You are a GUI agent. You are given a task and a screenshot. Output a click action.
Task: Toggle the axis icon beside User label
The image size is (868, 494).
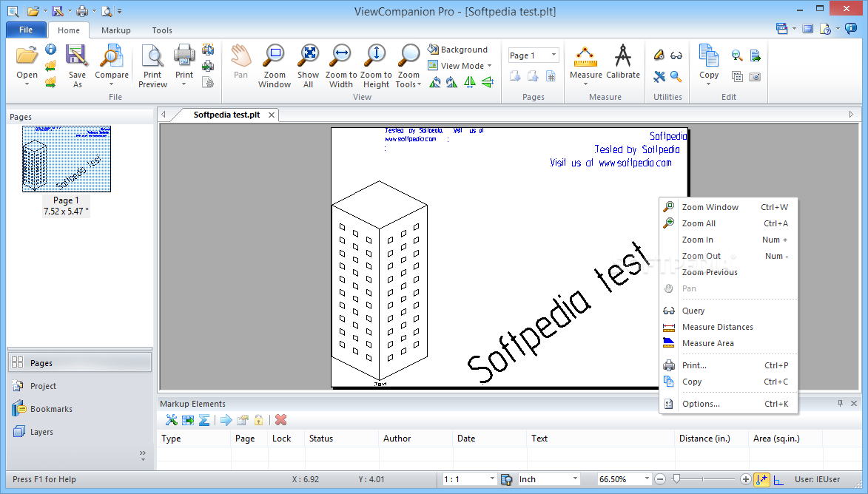pyautogui.click(x=778, y=480)
